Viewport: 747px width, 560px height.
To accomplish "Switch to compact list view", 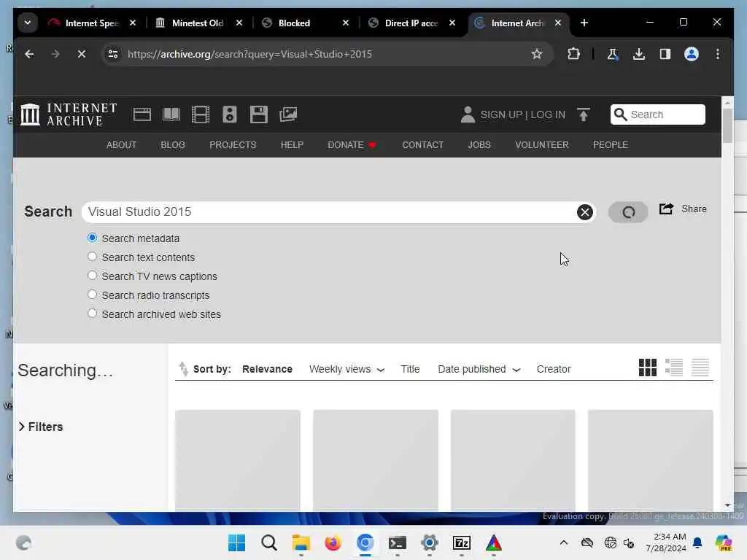I will [700, 367].
